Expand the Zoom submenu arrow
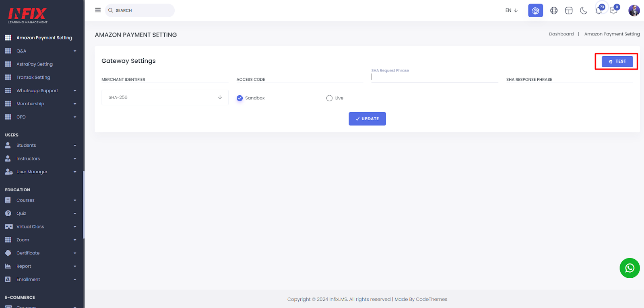The width and height of the screenshot is (644, 308). [x=75, y=240]
